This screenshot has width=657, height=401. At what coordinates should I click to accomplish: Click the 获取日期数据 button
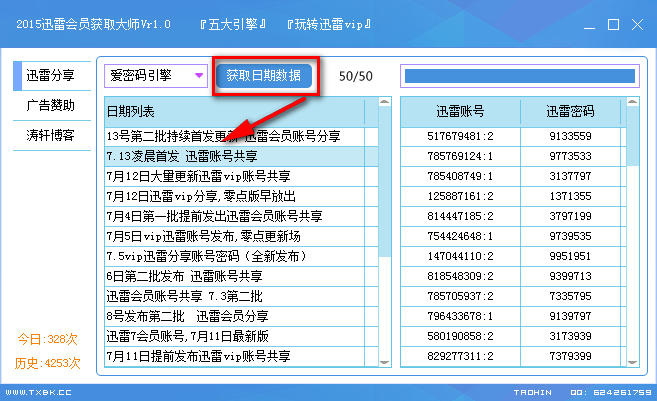(x=264, y=76)
